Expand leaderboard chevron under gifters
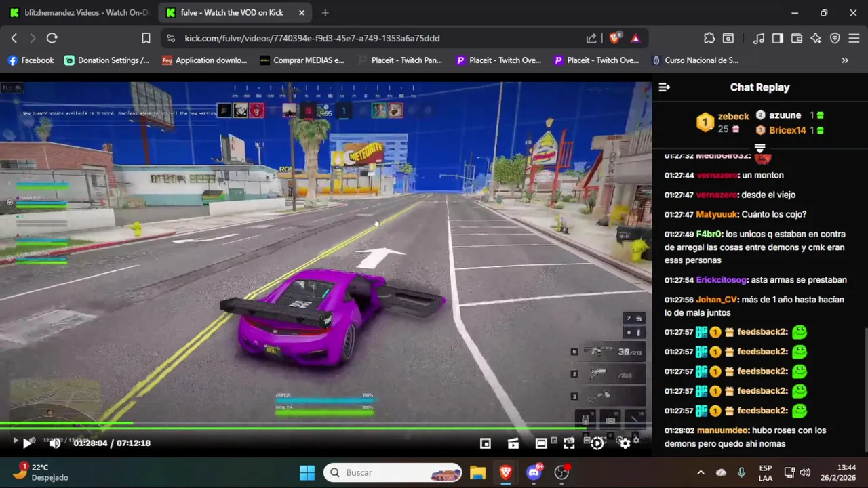Viewport: 868px width, 488px height. (x=759, y=148)
